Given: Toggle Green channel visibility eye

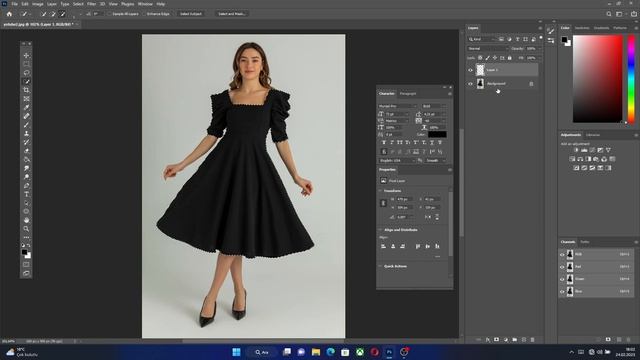Looking at the screenshot, I should coord(562,279).
